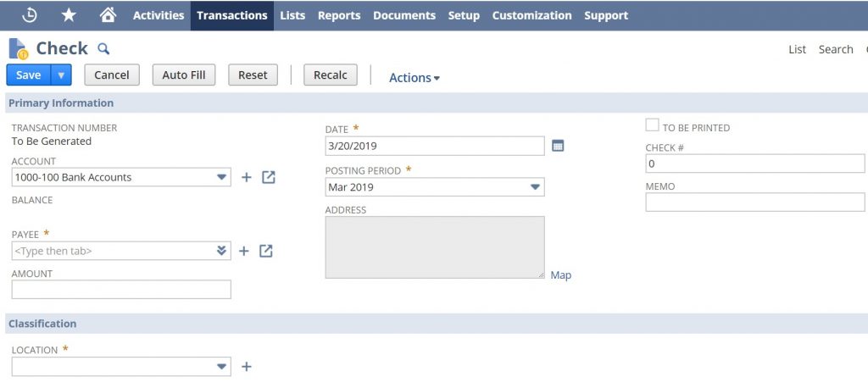The width and height of the screenshot is (868, 388).
Task: Click the Auto Fill button
Action: click(184, 75)
